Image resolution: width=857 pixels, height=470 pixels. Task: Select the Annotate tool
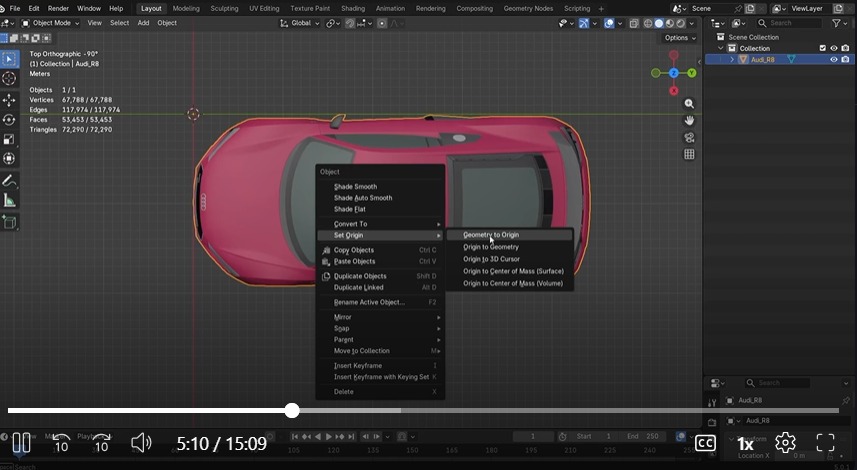pos(9,181)
